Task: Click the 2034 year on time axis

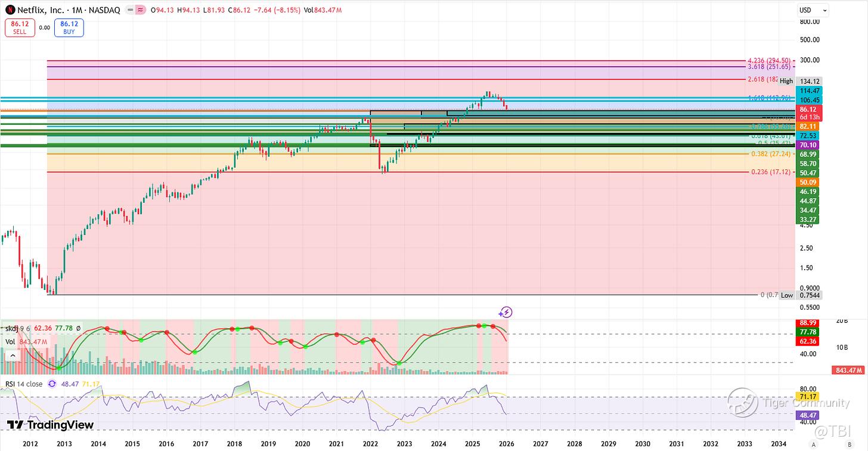Action: click(779, 444)
